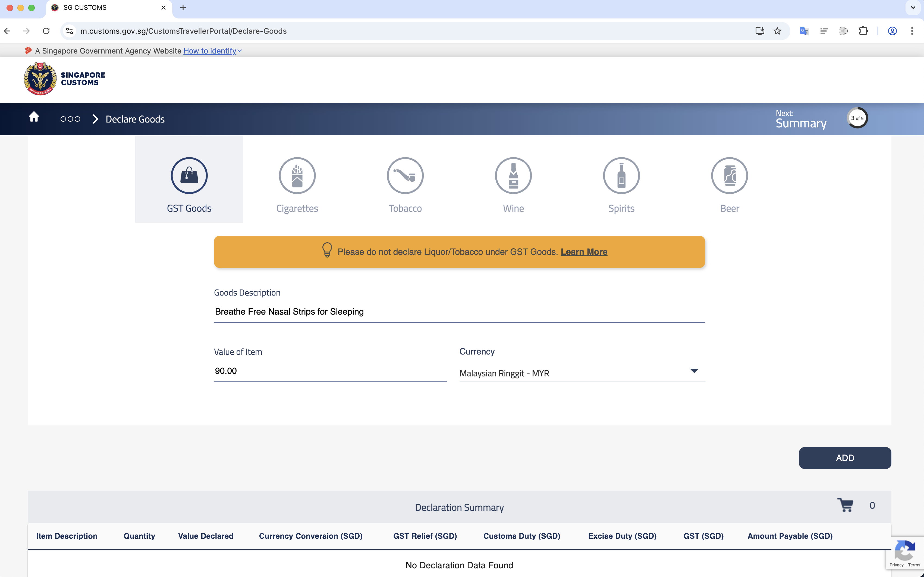
Task: Select the Beer category icon
Action: pyautogui.click(x=729, y=175)
